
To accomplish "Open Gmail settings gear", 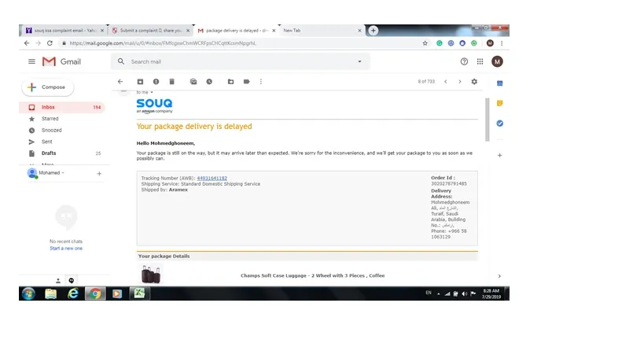I will [x=474, y=82].
